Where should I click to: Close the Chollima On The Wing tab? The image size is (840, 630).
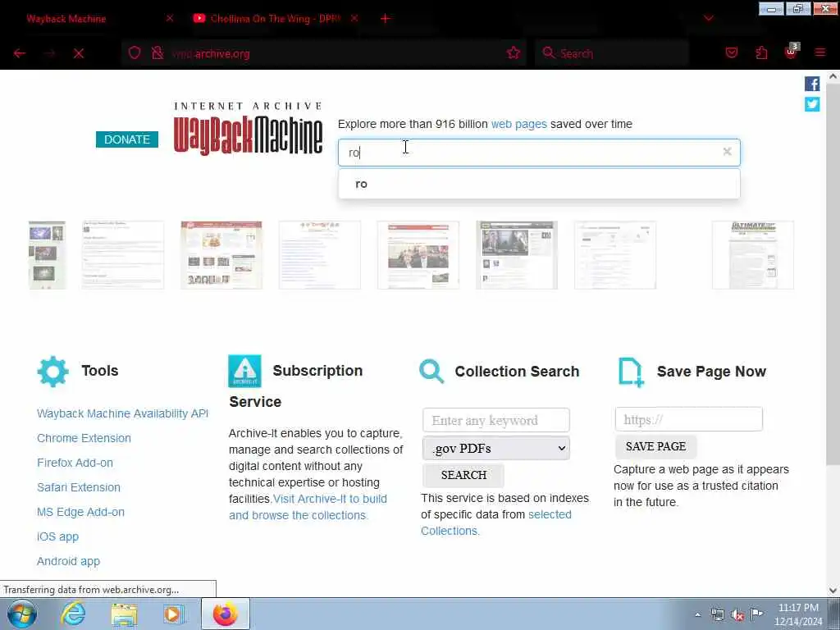pos(354,18)
